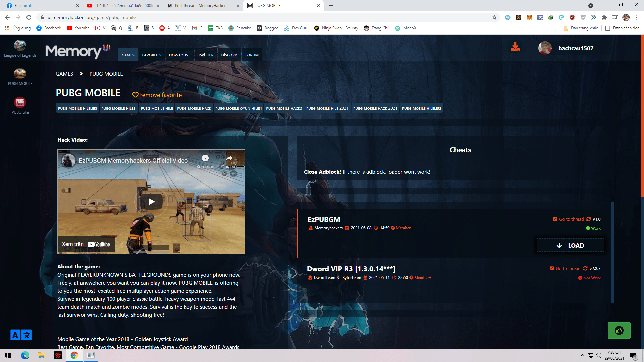This screenshot has width=644, height=362.
Task: Open the DISCORD nav tab
Action: (229, 55)
